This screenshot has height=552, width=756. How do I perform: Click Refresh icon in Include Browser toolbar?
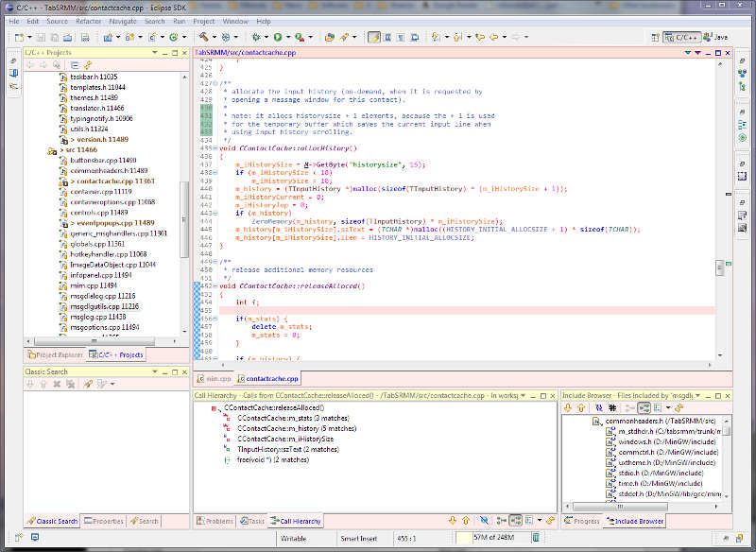679,407
